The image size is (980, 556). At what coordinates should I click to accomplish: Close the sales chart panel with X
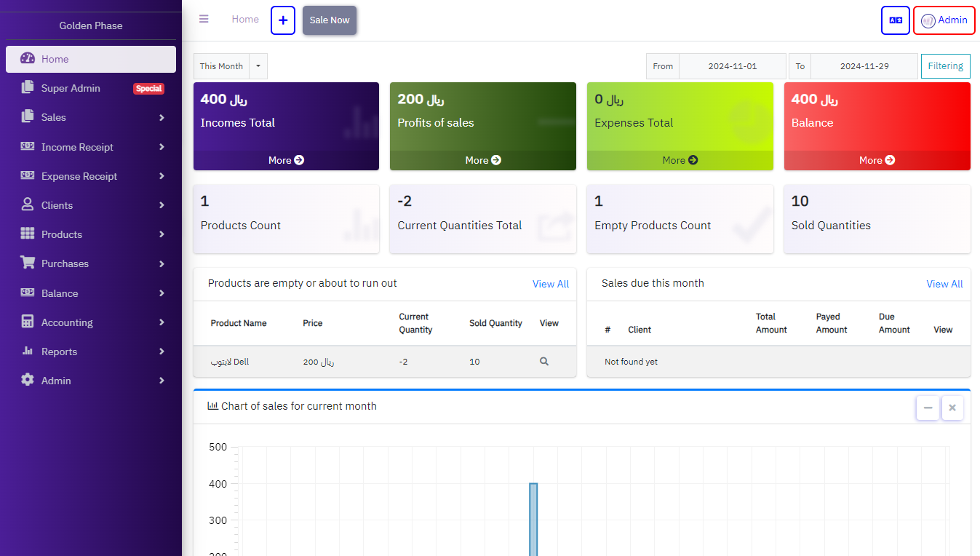[952, 408]
